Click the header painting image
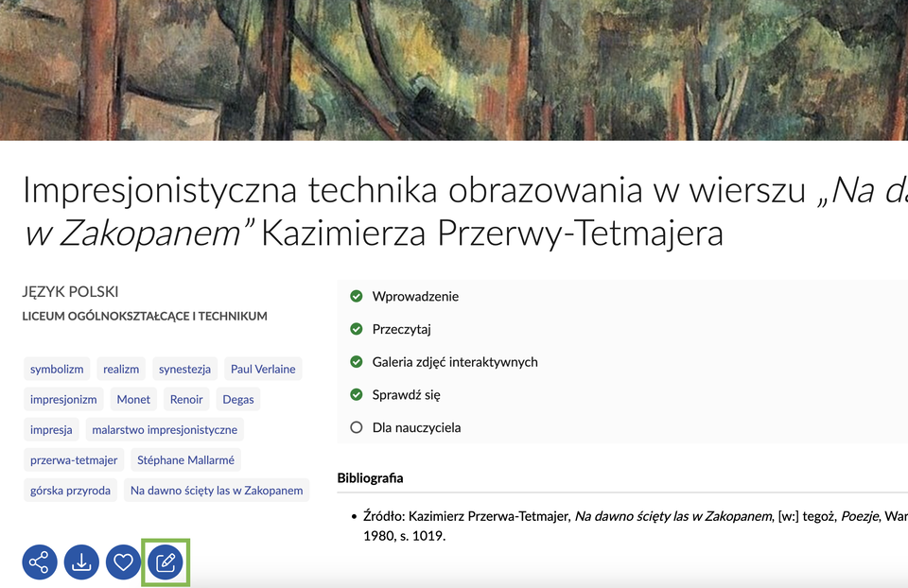The height and width of the screenshot is (588, 908). [x=454, y=70]
